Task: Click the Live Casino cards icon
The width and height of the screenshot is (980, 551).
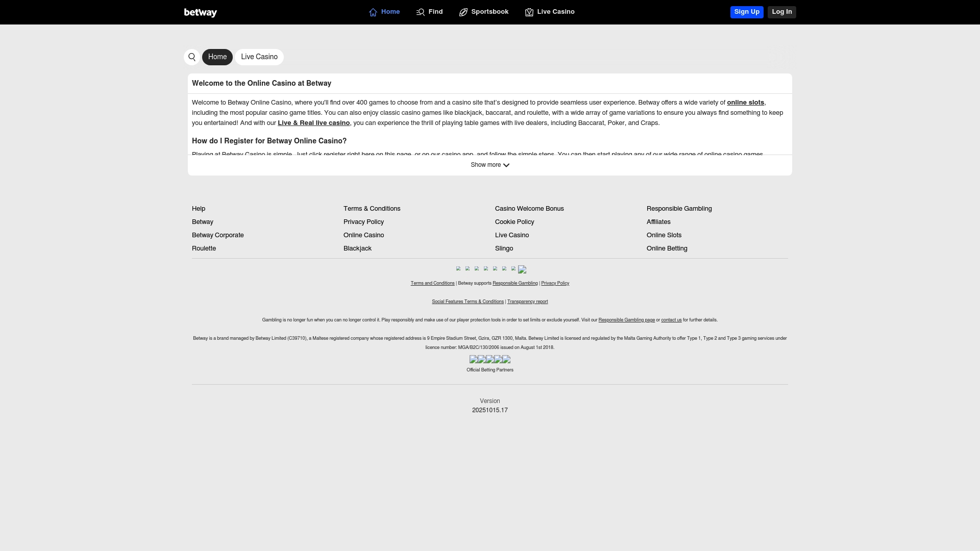Action: [x=529, y=12]
